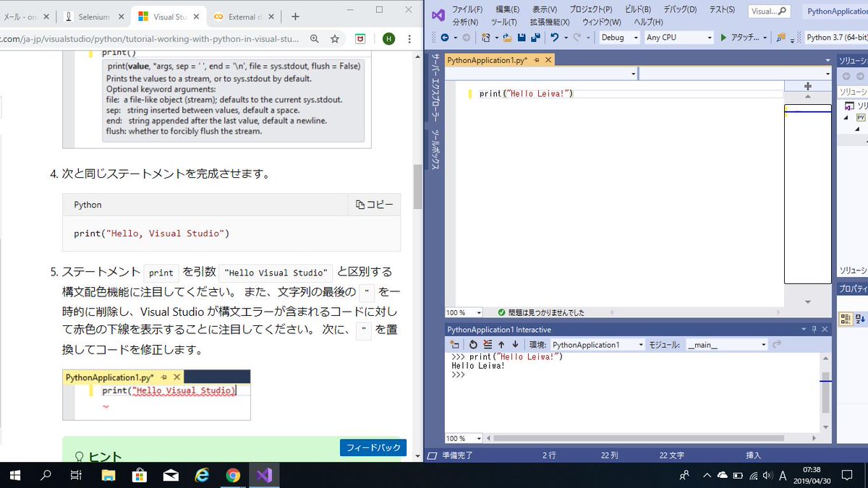
Task: Open the Chrome profile avatar H
Action: tap(388, 38)
